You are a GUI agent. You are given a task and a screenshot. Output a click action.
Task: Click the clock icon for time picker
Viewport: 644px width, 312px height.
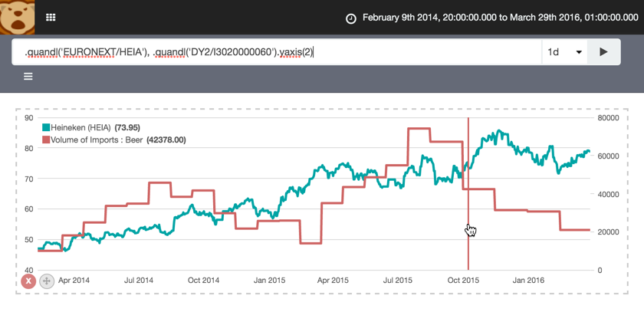coord(351,18)
